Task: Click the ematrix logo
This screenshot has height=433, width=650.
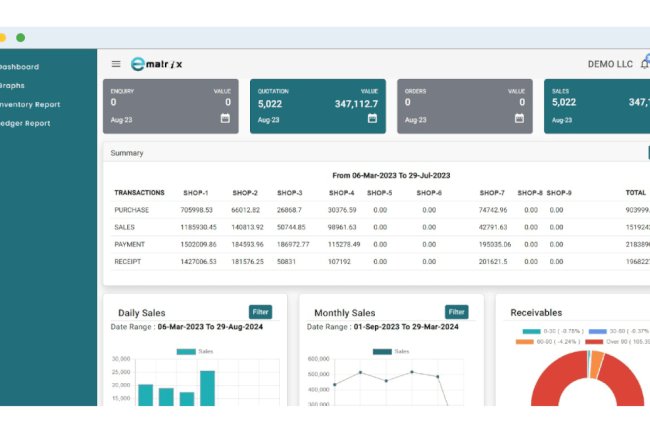Action: (x=156, y=64)
